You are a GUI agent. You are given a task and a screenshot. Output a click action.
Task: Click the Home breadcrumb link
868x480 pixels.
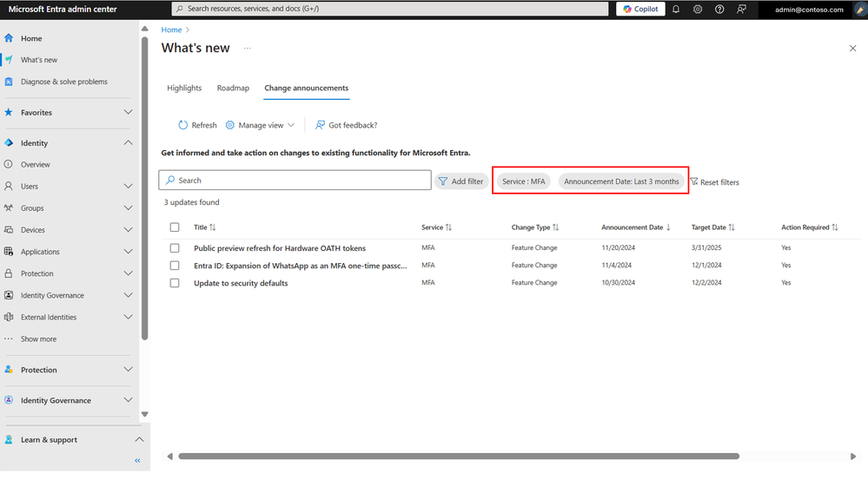pyautogui.click(x=171, y=30)
